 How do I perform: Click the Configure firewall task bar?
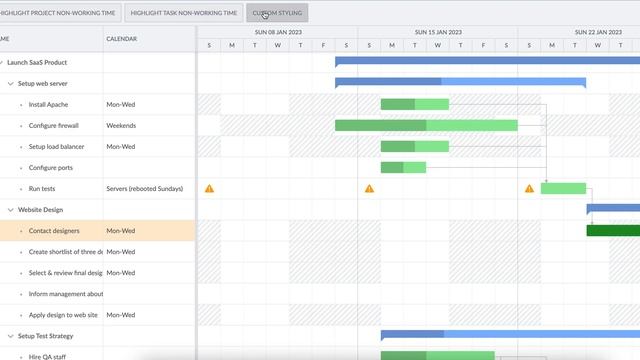click(x=426, y=125)
